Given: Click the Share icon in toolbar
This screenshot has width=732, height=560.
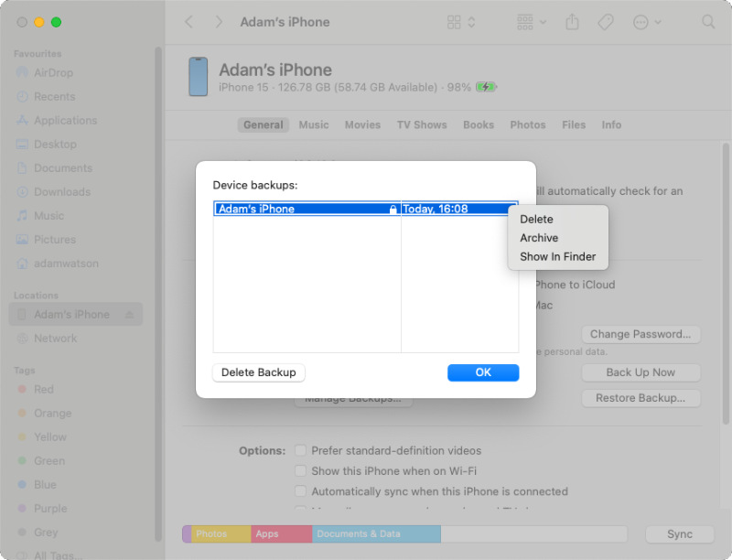Looking at the screenshot, I should pyautogui.click(x=572, y=22).
